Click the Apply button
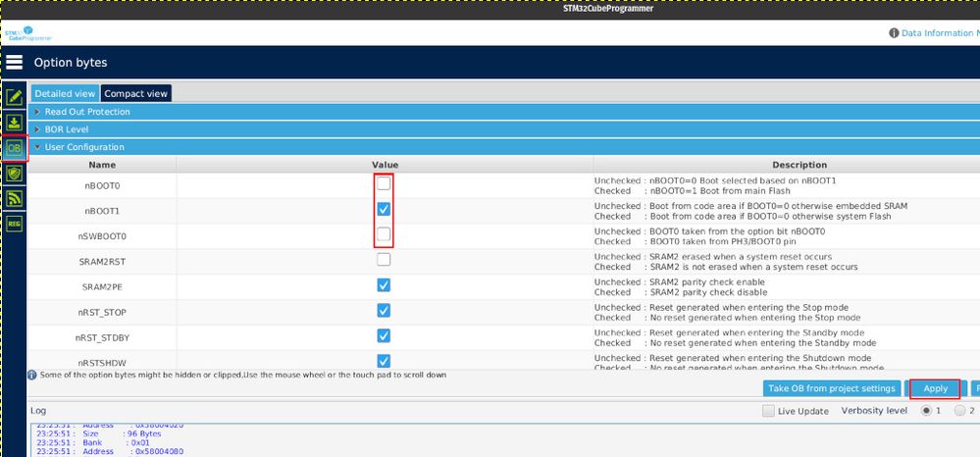Image resolution: width=980 pixels, height=457 pixels. (936, 388)
